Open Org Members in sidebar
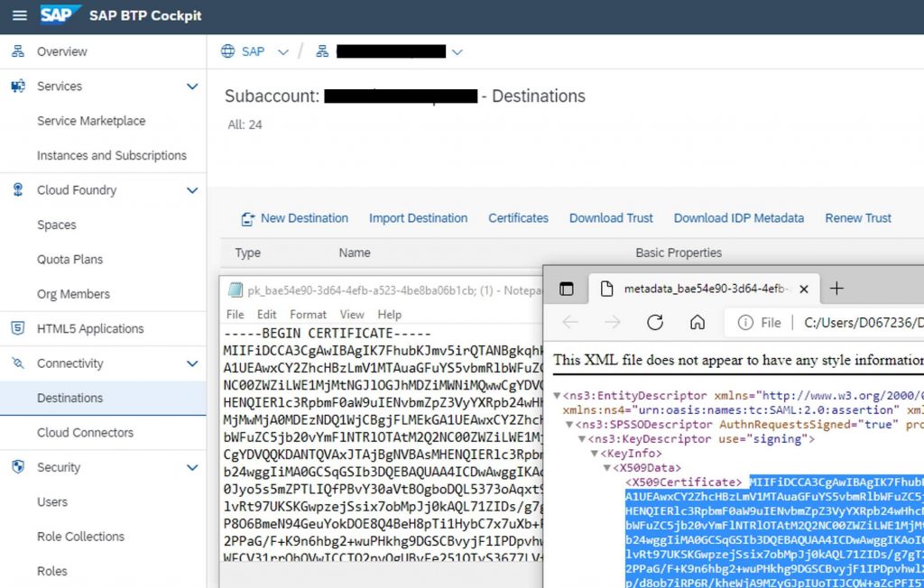Image resolution: width=924 pixels, height=588 pixels. click(73, 294)
